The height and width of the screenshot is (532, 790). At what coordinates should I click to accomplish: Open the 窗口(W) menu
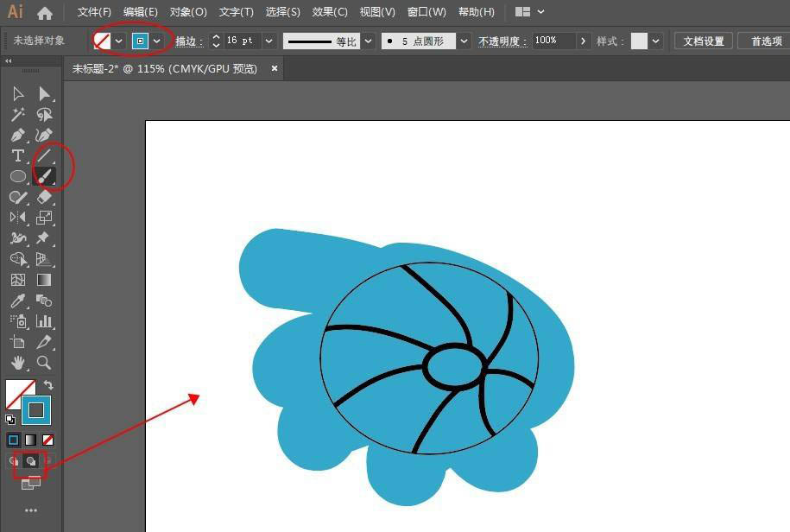pos(427,11)
